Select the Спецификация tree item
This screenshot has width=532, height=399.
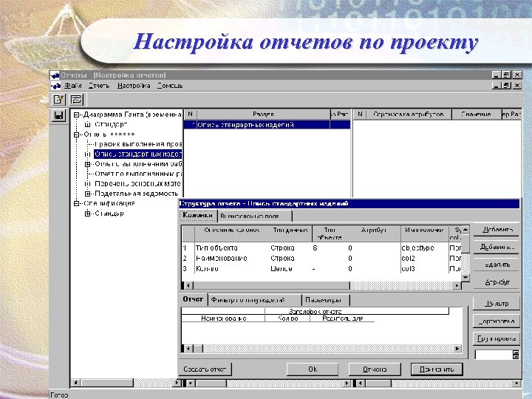(109, 204)
